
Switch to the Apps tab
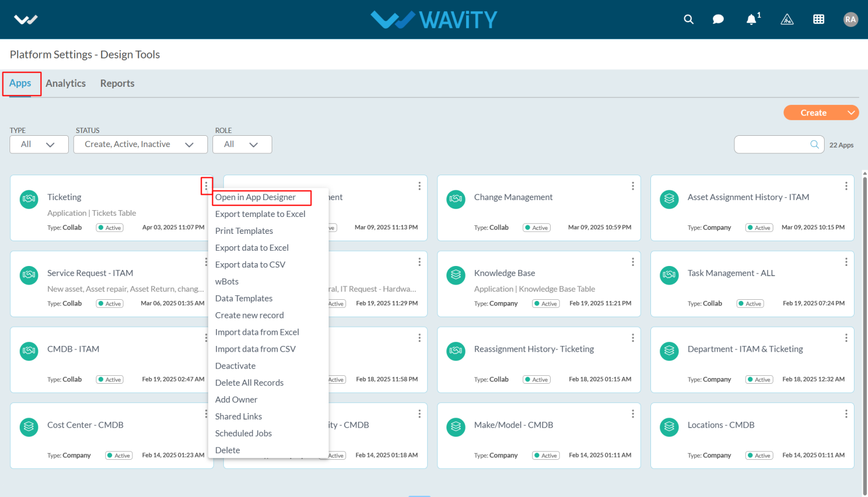click(x=20, y=83)
